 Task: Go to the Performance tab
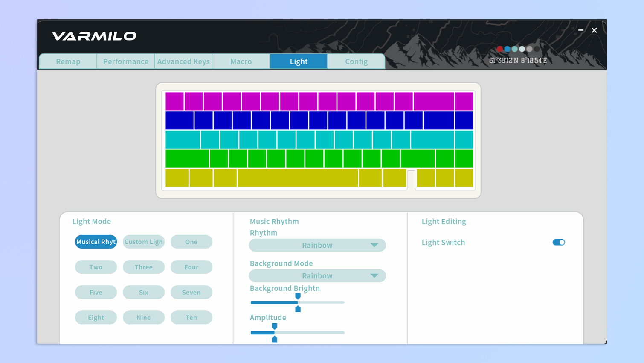coord(126,61)
